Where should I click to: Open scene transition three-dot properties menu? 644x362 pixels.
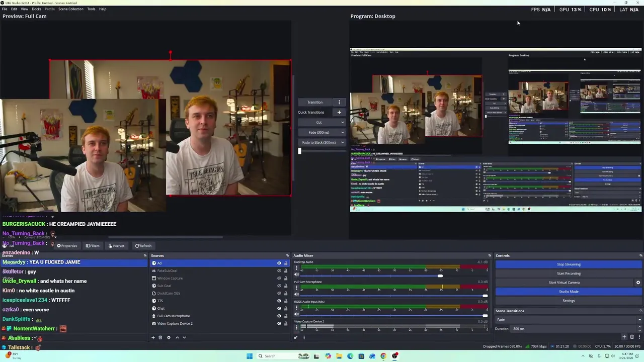[x=639, y=337]
